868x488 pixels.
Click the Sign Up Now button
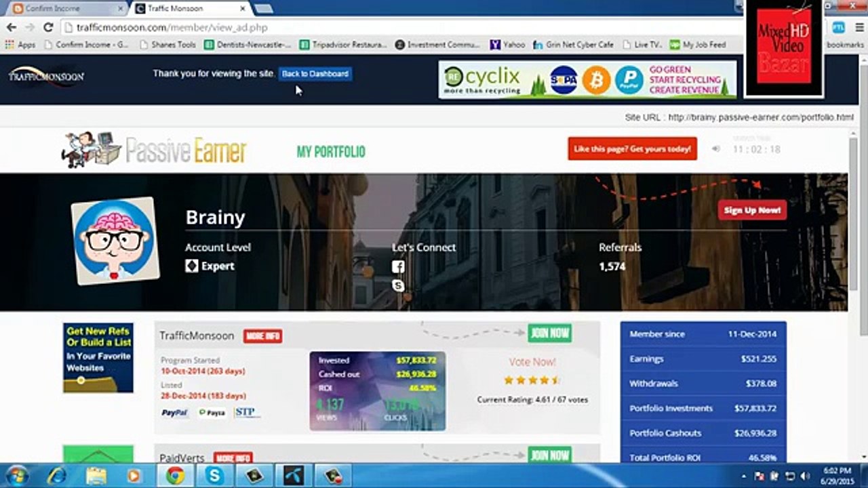pos(752,210)
